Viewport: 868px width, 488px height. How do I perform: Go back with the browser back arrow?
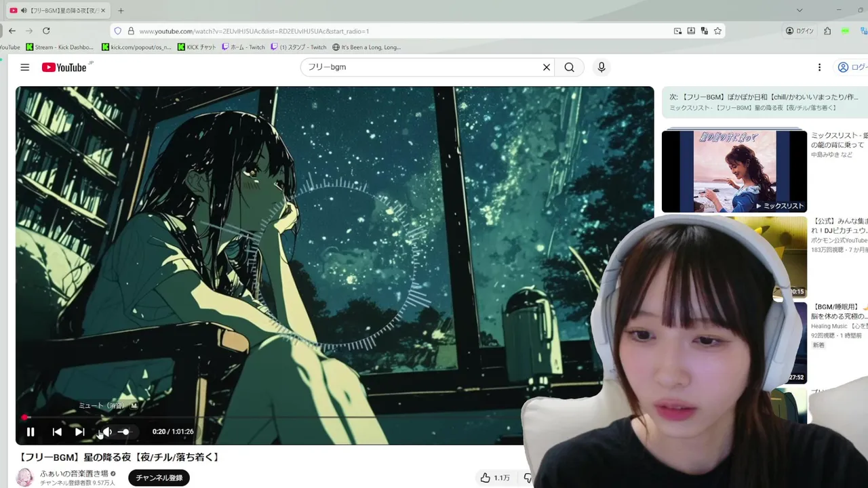coord(12,30)
